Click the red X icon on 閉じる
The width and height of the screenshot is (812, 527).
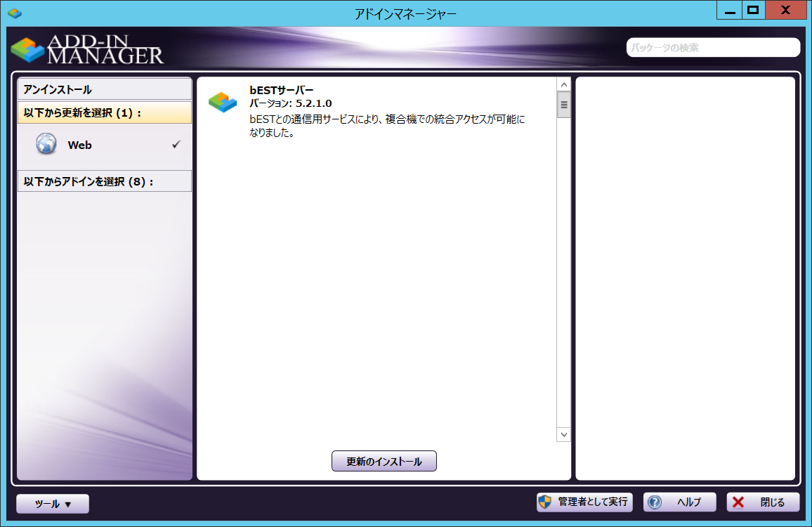738,502
